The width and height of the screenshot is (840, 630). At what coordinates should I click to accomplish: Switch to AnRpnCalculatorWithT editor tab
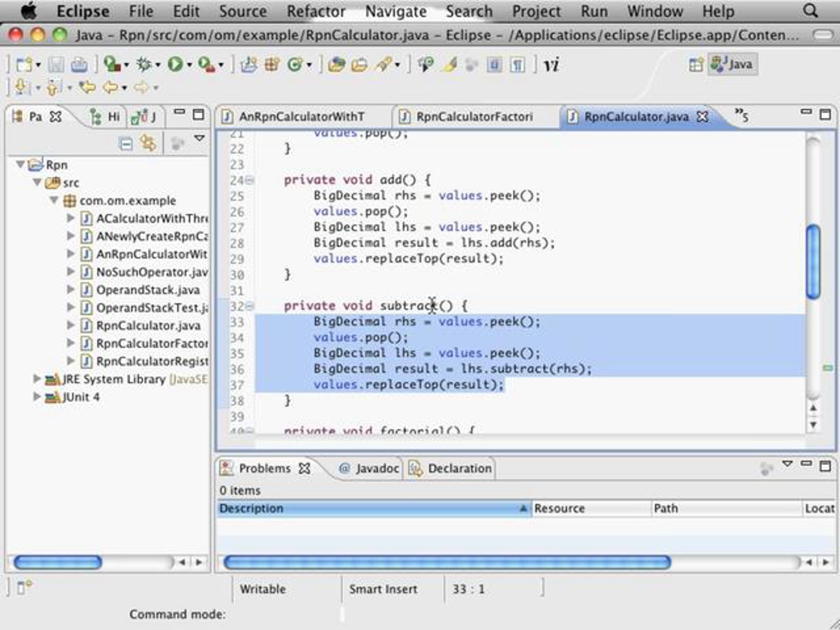coord(303,117)
